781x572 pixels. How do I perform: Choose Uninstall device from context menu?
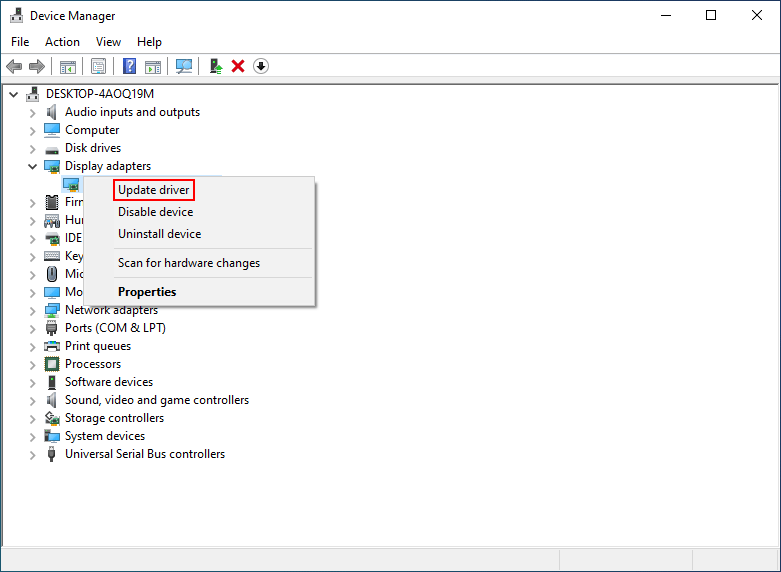click(199, 234)
